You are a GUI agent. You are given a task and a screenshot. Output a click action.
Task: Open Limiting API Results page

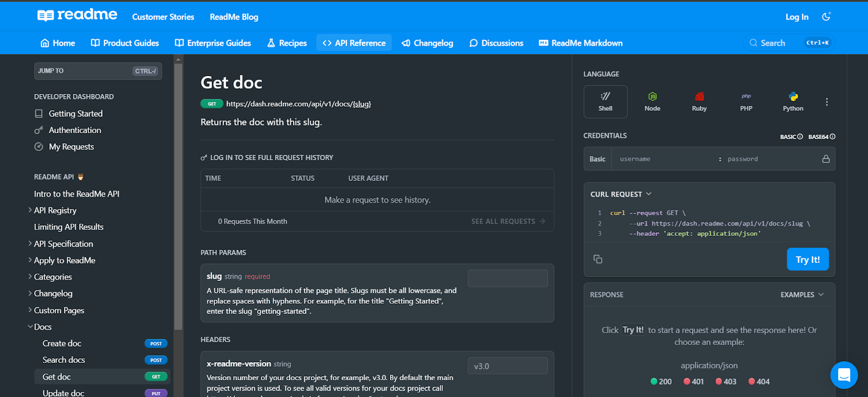pyautogui.click(x=68, y=227)
